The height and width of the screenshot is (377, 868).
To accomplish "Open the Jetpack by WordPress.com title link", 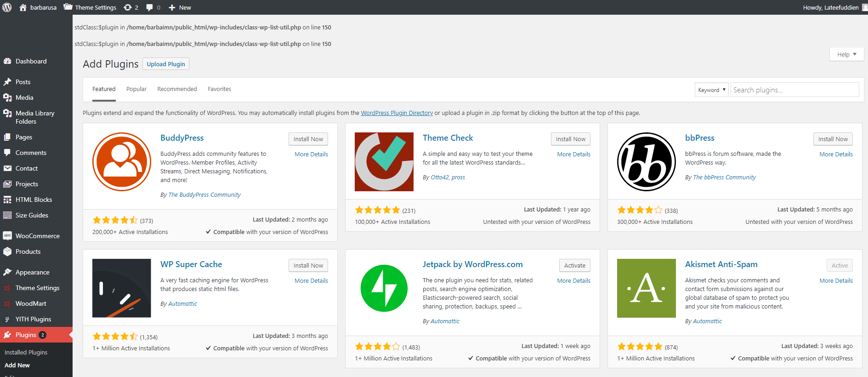I will point(473,264).
